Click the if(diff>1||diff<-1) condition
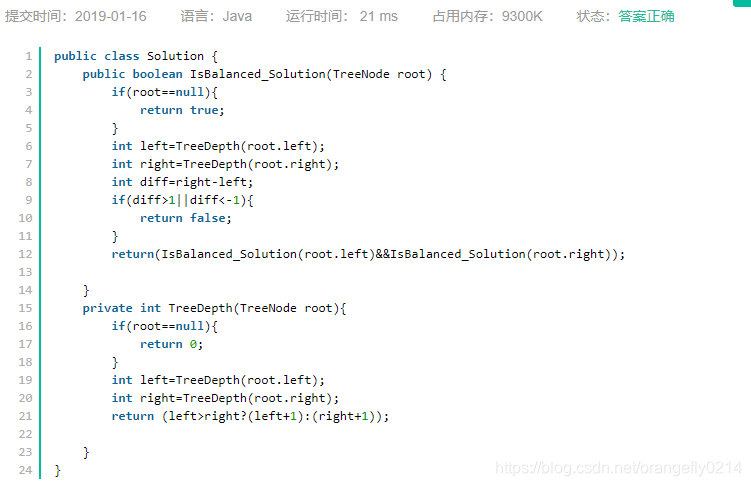This screenshot has width=751, height=486. [x=182, y=200]
